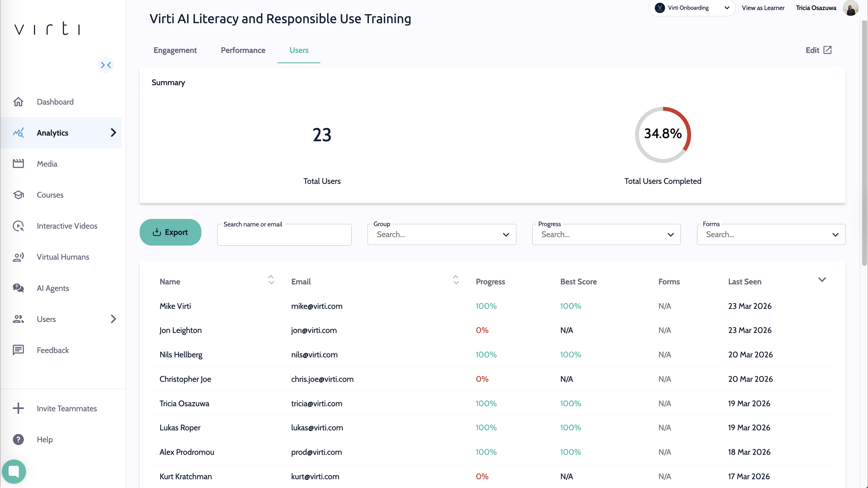Switch to the Engagement tab
868x488 pixels.
tap(175, 50)
